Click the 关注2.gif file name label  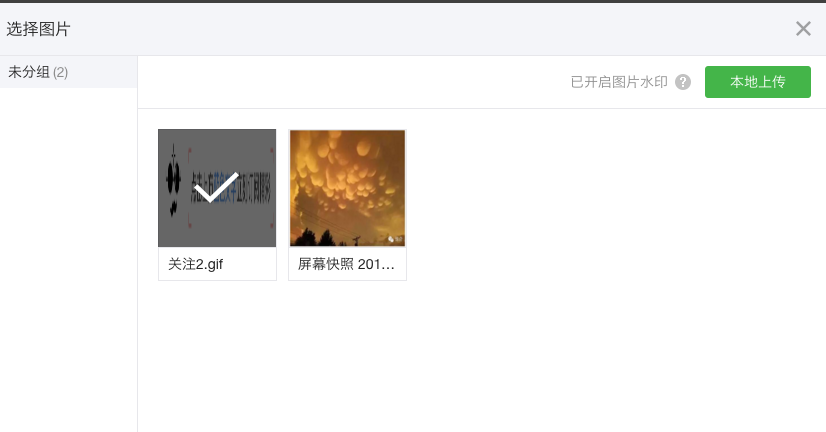coord(195,264)
